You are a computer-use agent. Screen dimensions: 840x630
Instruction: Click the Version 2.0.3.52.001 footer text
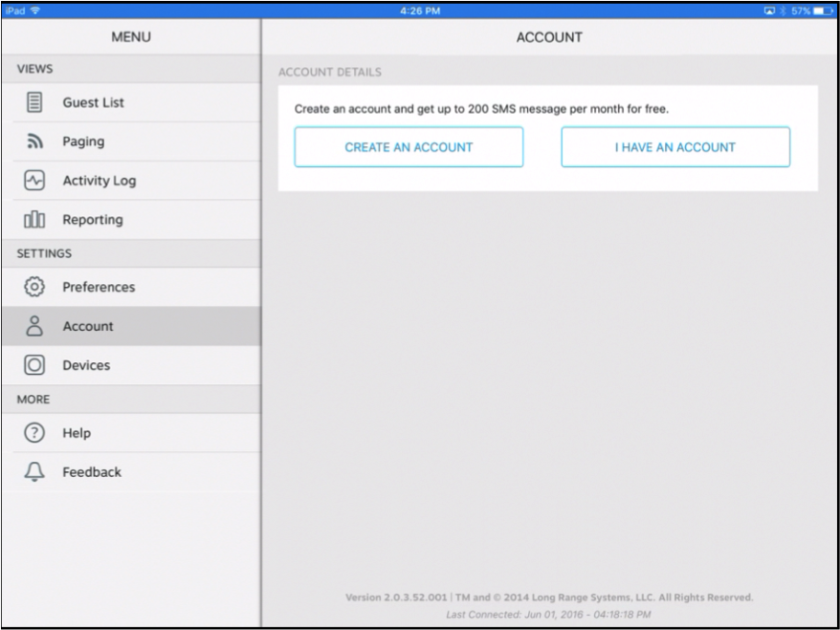[549, 597]
